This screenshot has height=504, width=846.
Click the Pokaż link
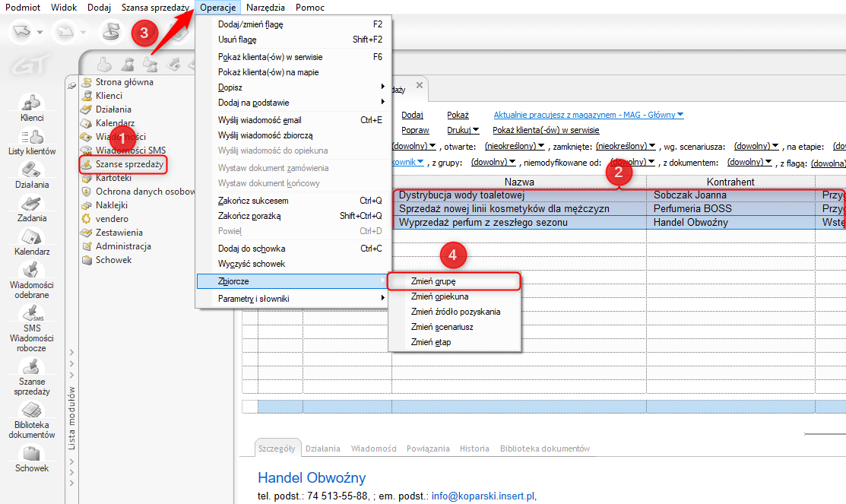point(458,115)
